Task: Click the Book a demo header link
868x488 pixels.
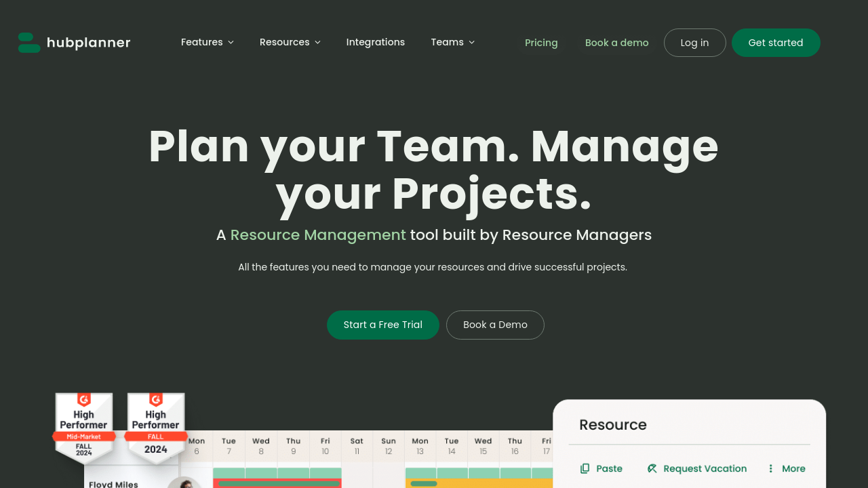Action: point(616,43)
